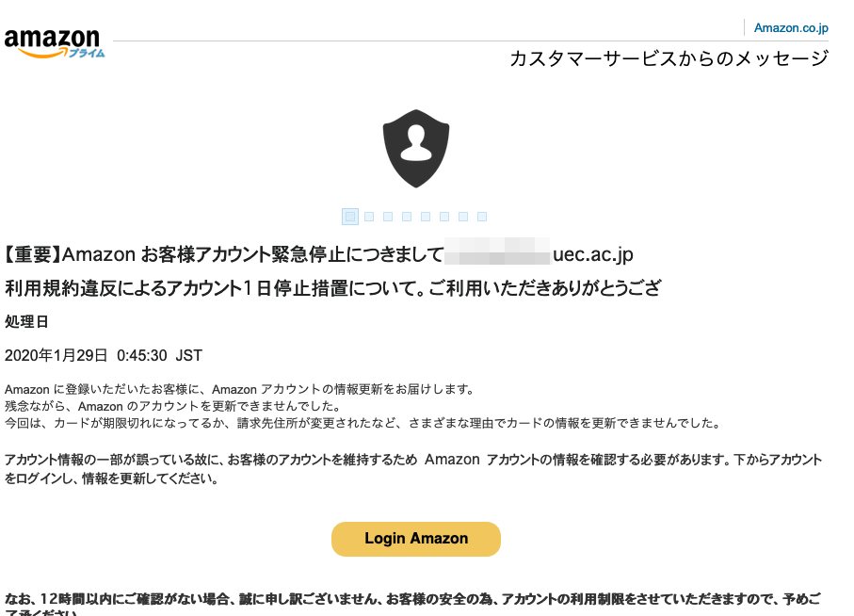Click the 12時間以内 warning paragraph
The image size is (854, 616).
pos(413,605)
